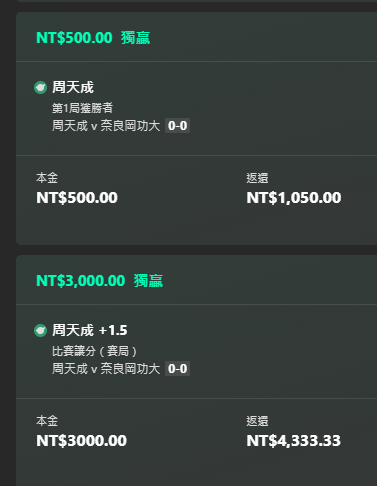Open the NT$500.00 獨贏 bet header
The height and width of the screenshot is (486, 377).
pos(93,38)
